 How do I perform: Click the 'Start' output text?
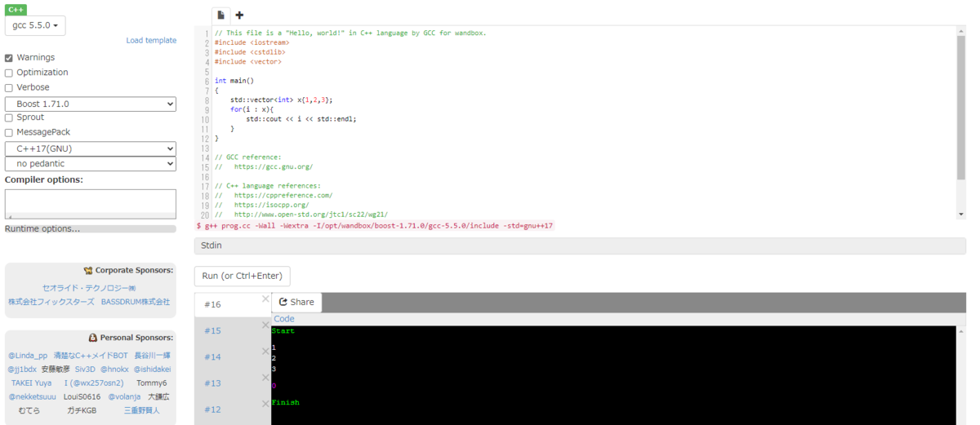tap(283, 331)
